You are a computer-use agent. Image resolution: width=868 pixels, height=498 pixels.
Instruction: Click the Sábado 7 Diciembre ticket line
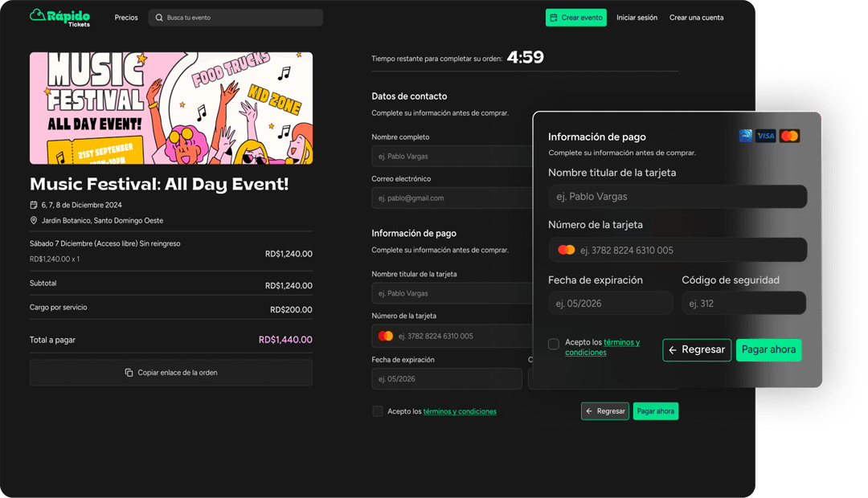[105, 243]
